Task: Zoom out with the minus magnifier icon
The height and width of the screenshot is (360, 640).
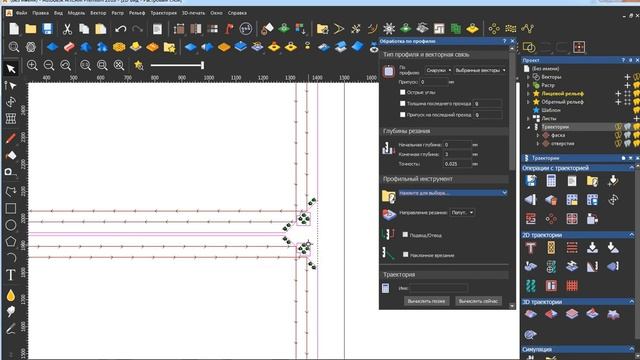Action: click(49, 65)
